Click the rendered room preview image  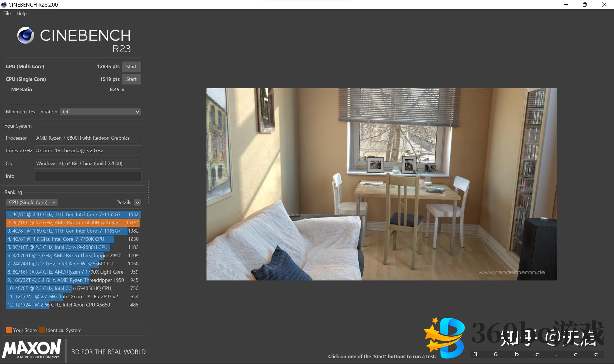point(381,184)
